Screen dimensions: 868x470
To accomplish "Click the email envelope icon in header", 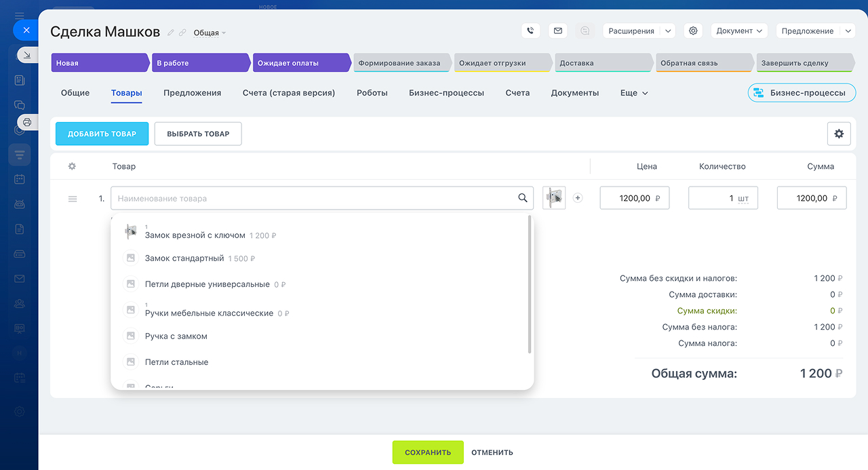I will (x=557, y=31).
